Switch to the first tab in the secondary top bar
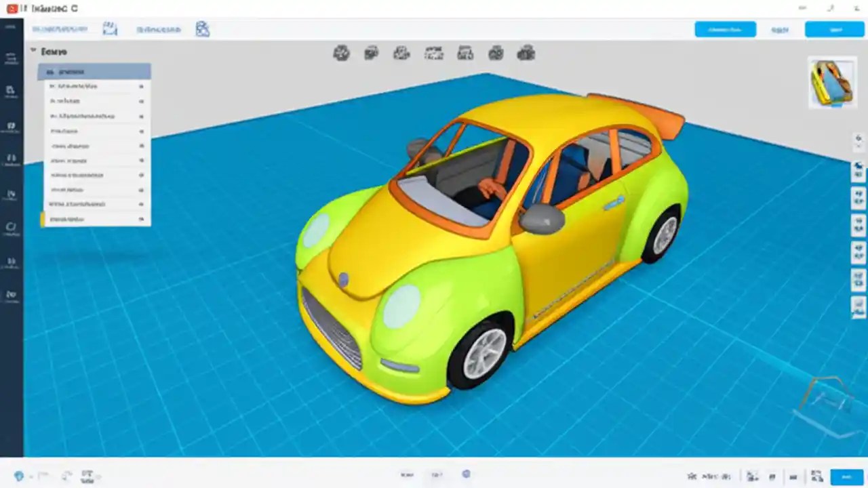 click(61, 28)
